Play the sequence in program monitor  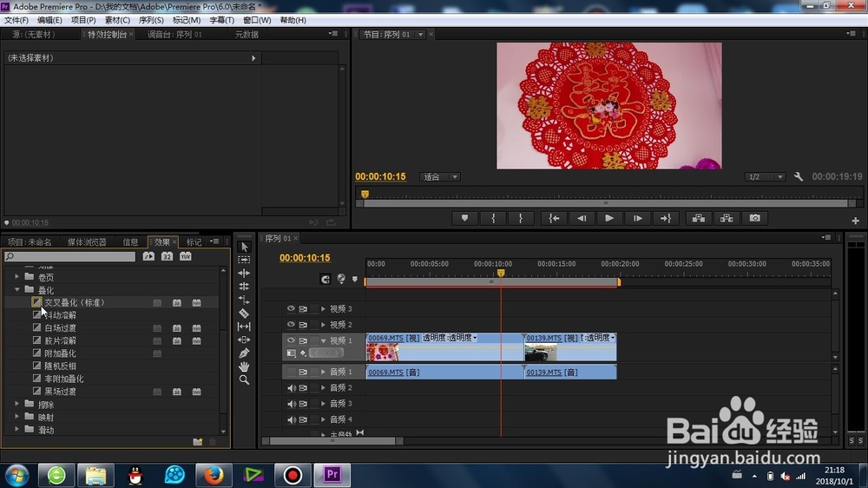(x=609, y=218)
